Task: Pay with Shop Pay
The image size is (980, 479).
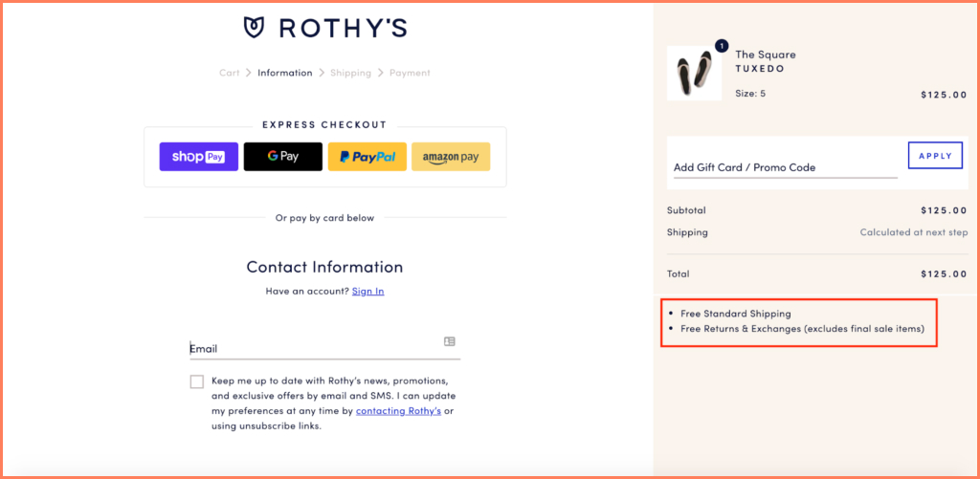Action: point(198,157)
